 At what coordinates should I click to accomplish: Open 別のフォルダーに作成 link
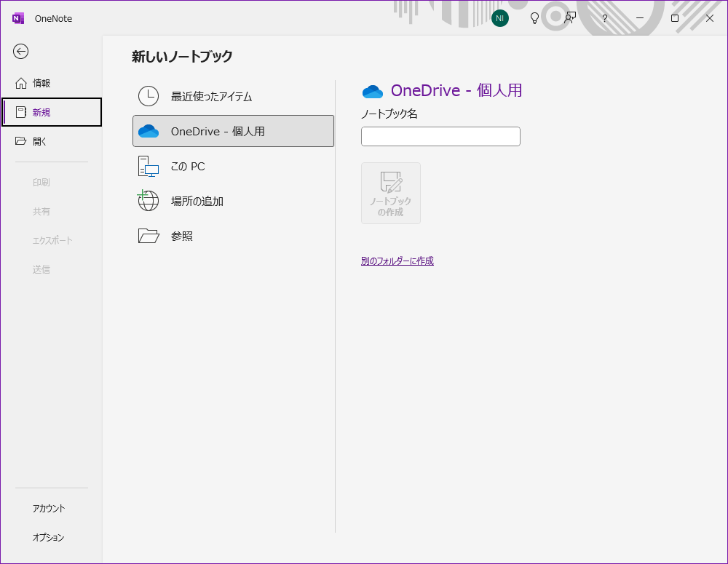point(397,261)
